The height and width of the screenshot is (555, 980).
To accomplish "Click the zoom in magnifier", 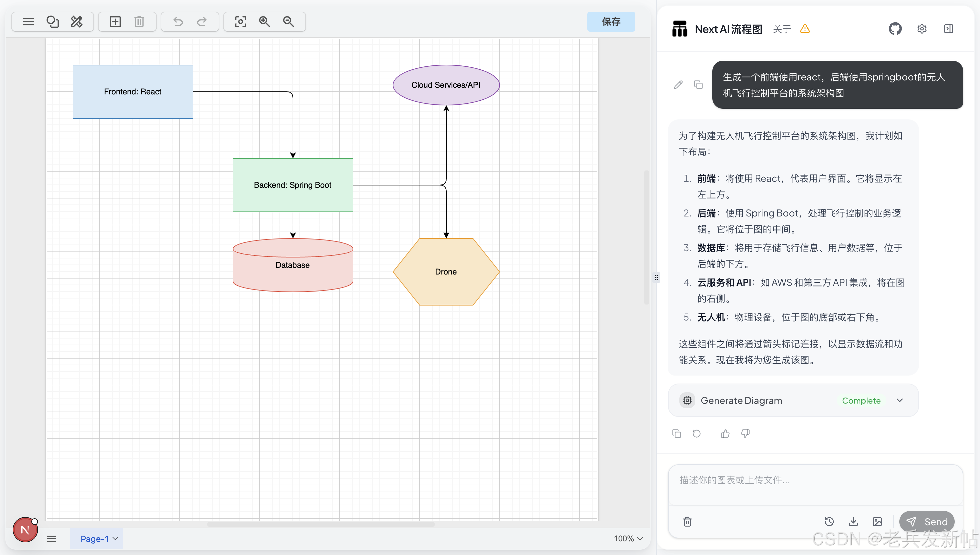I will coord(264,22).
